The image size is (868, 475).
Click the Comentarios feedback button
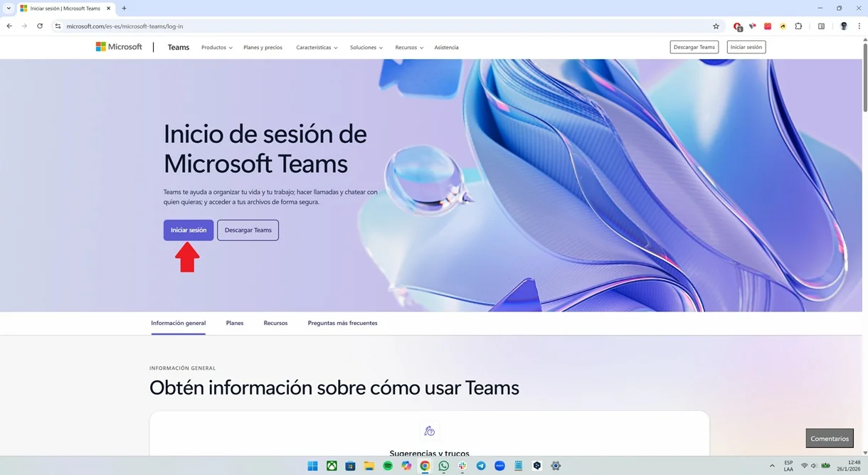(830, 439)
